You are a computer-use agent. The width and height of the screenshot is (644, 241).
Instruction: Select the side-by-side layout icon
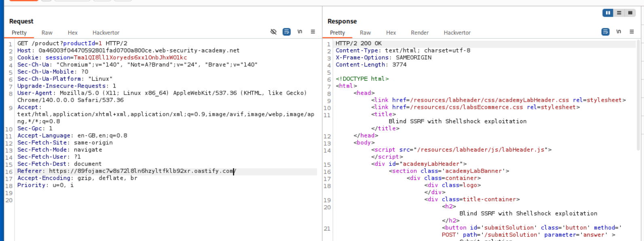pos(608,13)
